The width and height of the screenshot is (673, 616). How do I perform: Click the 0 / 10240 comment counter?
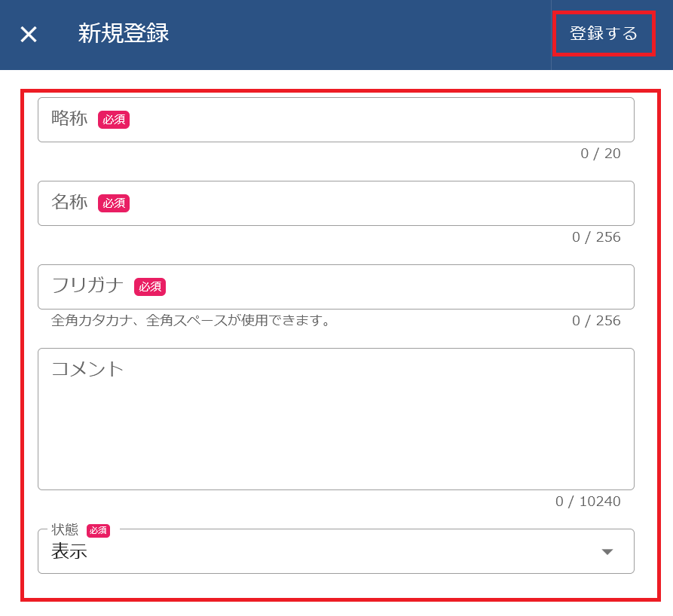(588, 502)
